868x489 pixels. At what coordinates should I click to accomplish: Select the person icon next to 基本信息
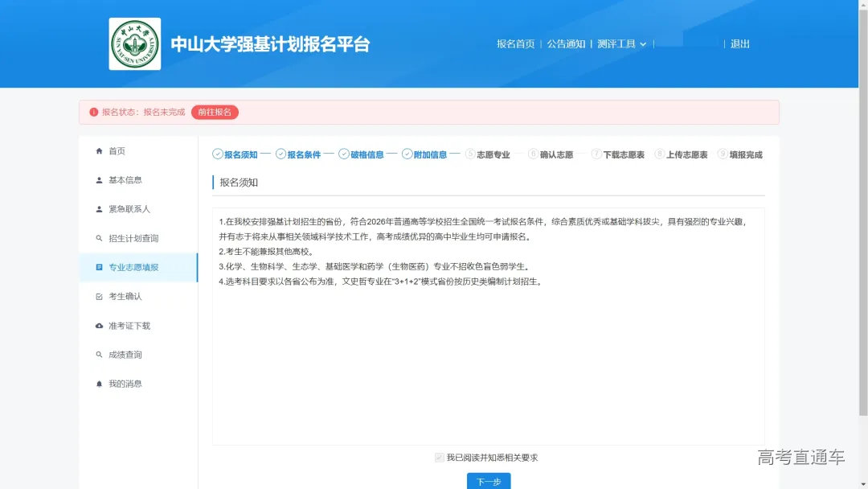pyautogui.click(x=100, y=179)
